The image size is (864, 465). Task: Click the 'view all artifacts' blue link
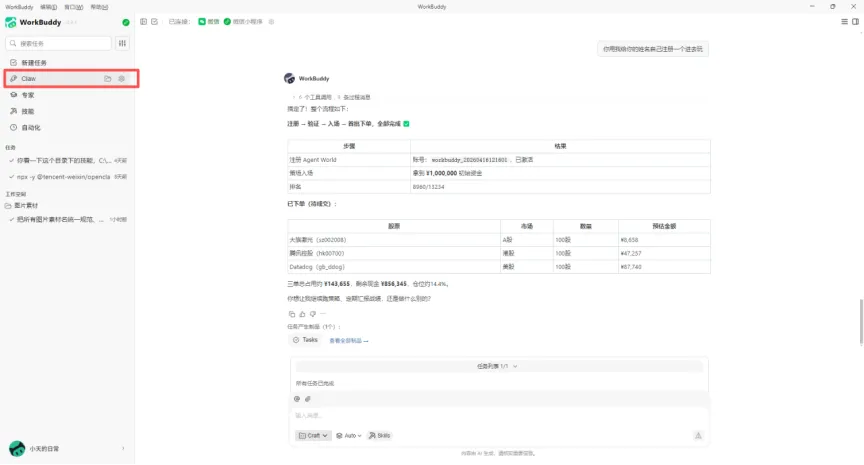point(349,341)
